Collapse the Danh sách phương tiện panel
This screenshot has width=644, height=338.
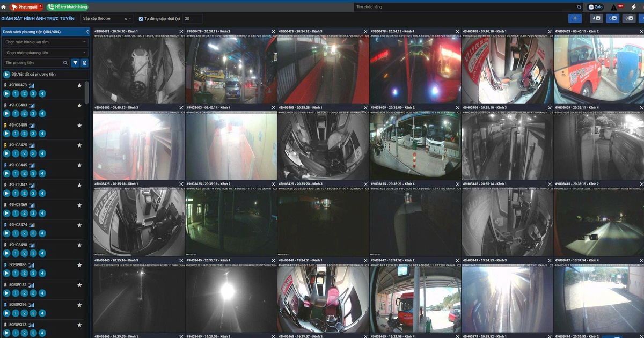coord(87,32)
